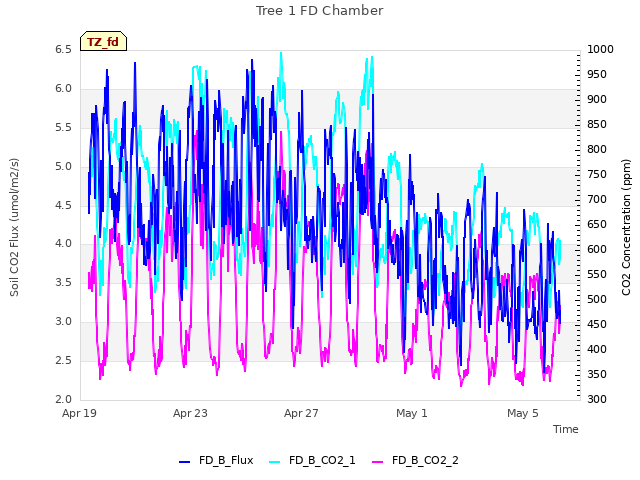Click the 450 right axis value

(x=597, y=324)
